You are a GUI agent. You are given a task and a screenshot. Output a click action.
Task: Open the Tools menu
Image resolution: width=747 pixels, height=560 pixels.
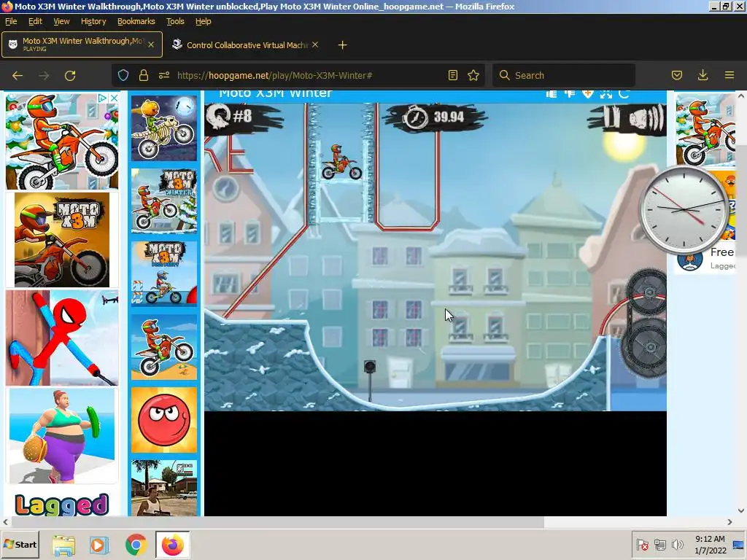[175, 21]
